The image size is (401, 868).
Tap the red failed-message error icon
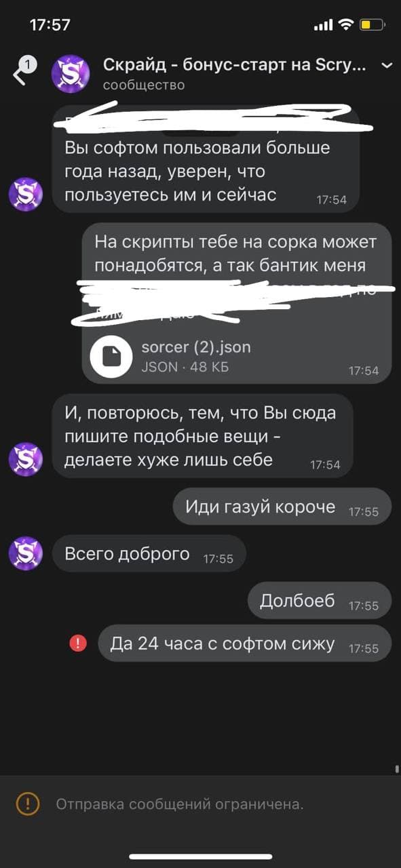coord(79,644)
